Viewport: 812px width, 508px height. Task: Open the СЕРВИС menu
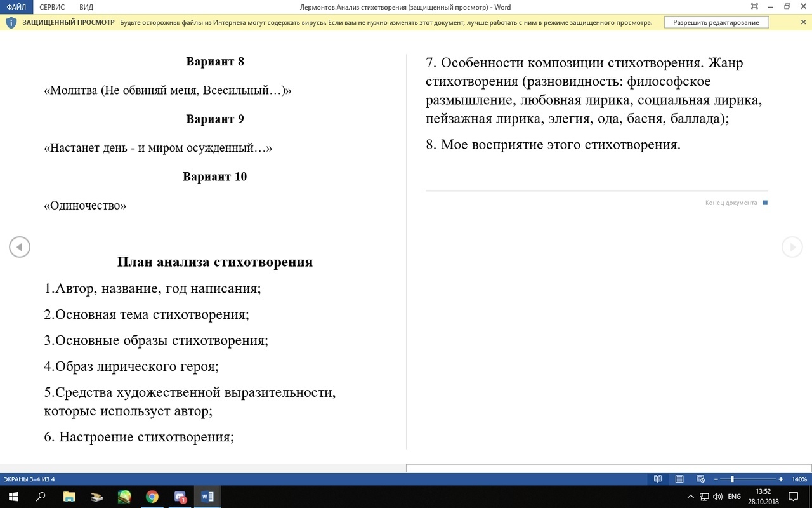52,7
